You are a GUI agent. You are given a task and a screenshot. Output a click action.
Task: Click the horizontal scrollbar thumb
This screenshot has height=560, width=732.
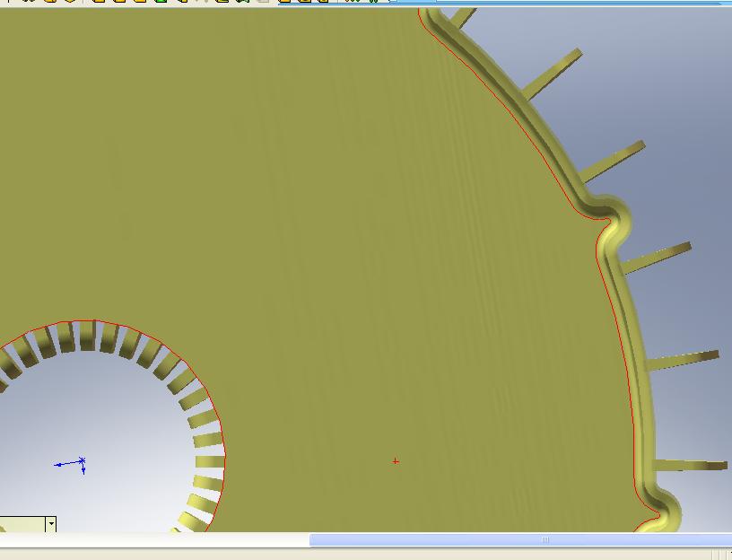point(520,539)
